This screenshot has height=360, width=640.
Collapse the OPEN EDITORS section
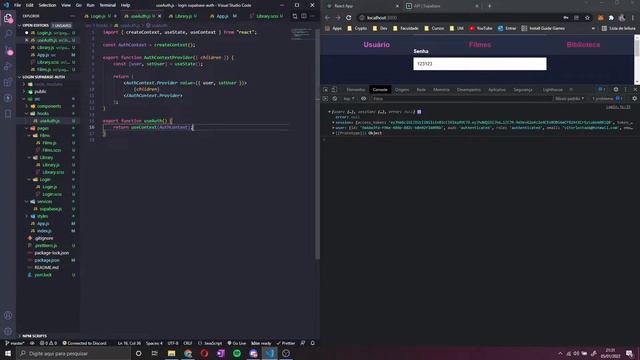36,25
